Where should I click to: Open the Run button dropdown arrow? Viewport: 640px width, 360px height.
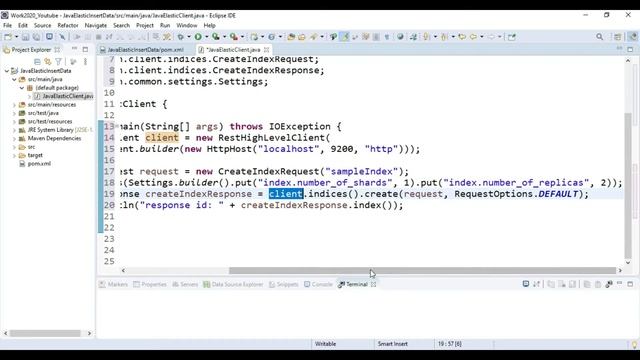(x=207, y=37)
